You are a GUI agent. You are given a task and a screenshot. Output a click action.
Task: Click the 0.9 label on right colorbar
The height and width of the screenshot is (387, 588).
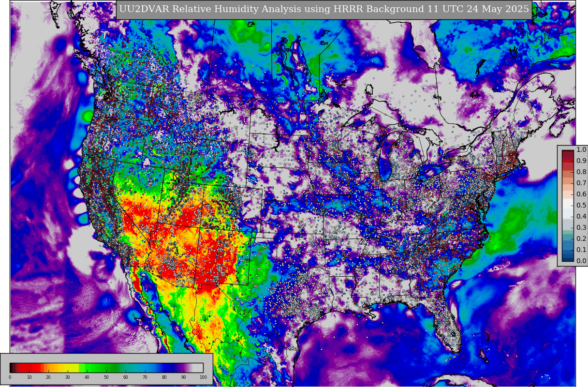click(581, 161)
